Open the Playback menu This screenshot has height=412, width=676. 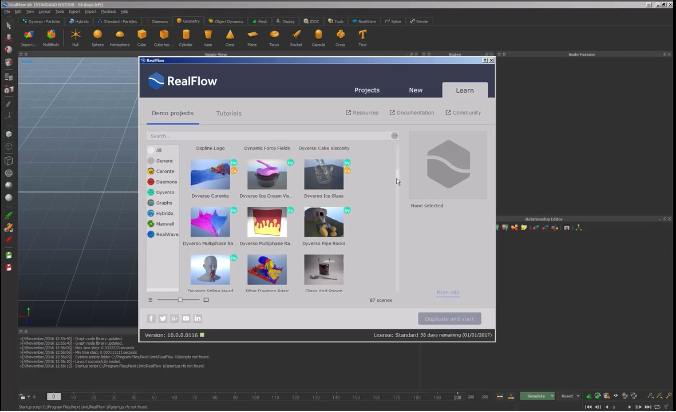pos(108,12)
